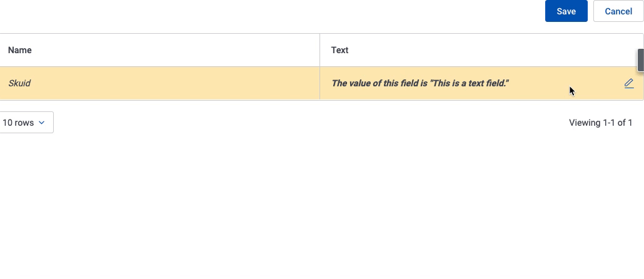This screenshot has height=279, width=644.
Task: Click the vertical scrollbar handle at right edge
Action: point(641,60)
